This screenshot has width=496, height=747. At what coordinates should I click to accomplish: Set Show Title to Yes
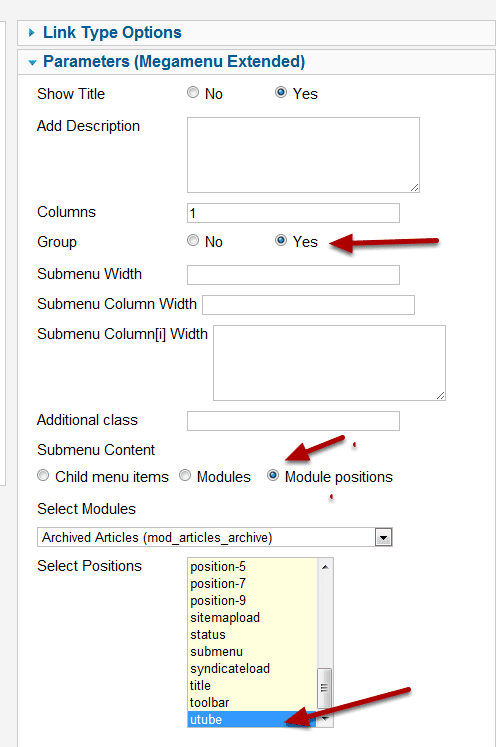[x=281, y=92]
